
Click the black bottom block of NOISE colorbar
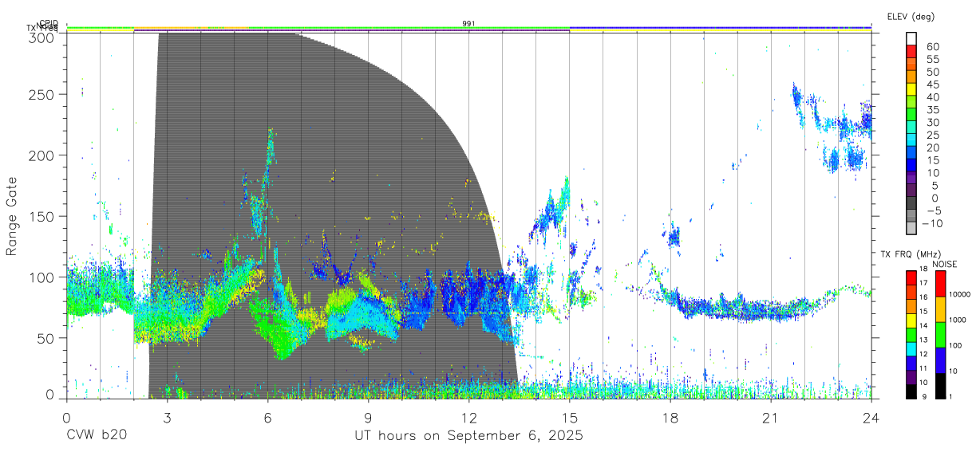tap(941, 386)
